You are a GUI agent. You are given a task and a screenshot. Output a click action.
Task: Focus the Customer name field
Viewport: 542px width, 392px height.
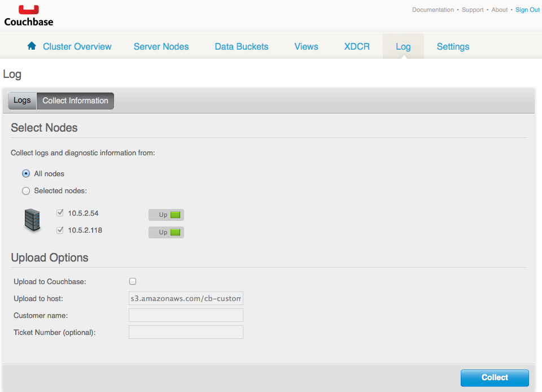click(186, 315)
